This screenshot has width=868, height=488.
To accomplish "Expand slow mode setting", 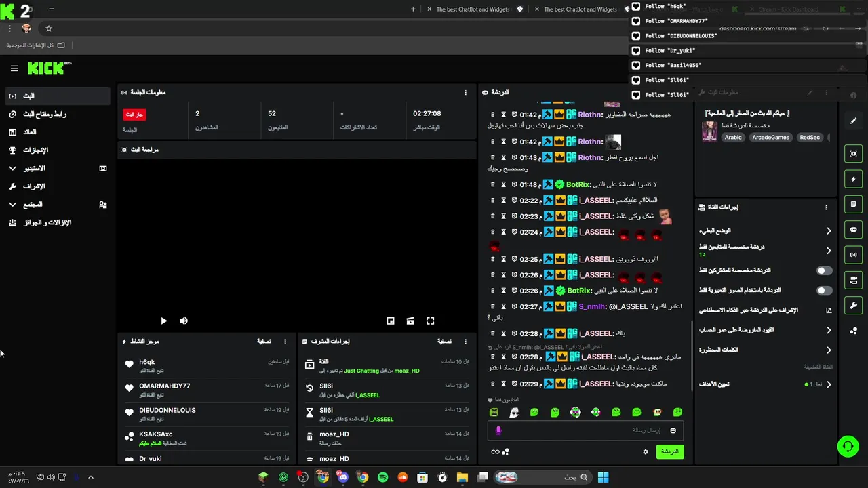I will 829,231.
